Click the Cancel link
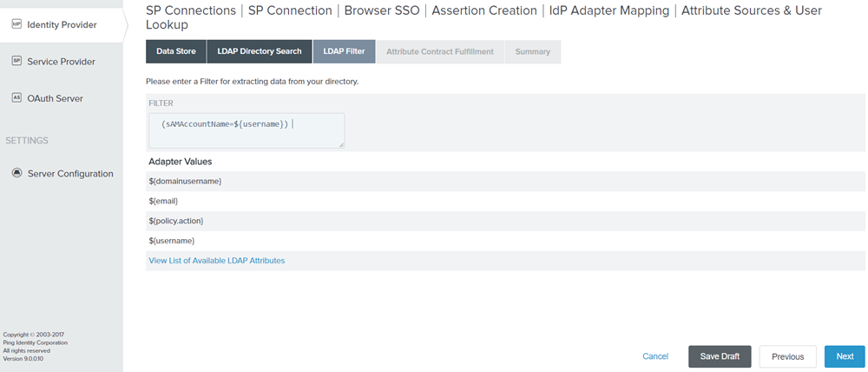The height and width of the screenshot is (372, 868). (x=654, y=356)
